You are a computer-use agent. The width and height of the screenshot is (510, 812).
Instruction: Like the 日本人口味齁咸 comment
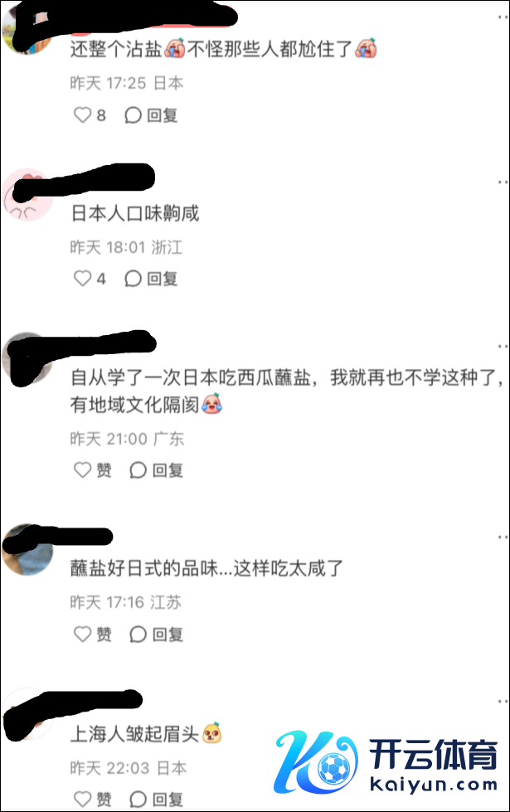coord(82,278)
